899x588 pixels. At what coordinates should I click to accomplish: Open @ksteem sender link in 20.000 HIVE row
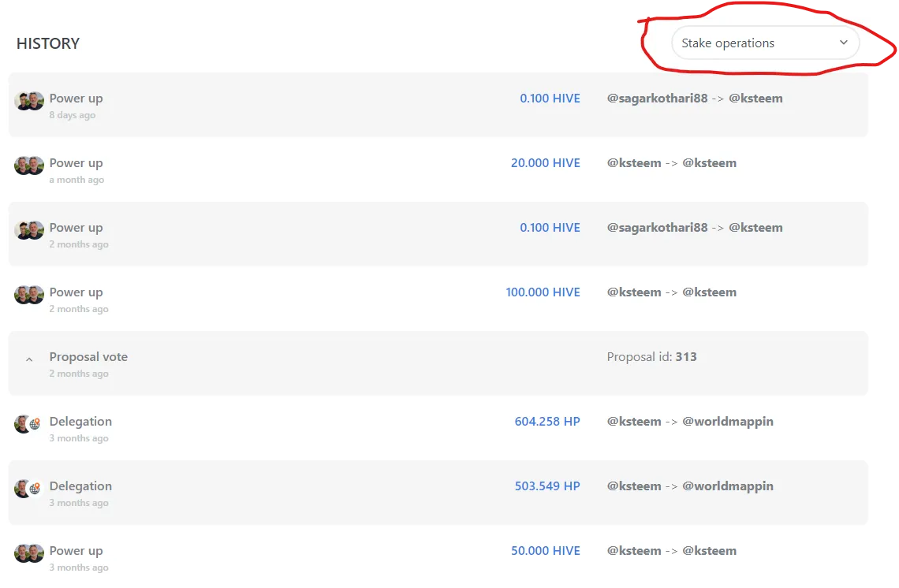tap(634, 163)
